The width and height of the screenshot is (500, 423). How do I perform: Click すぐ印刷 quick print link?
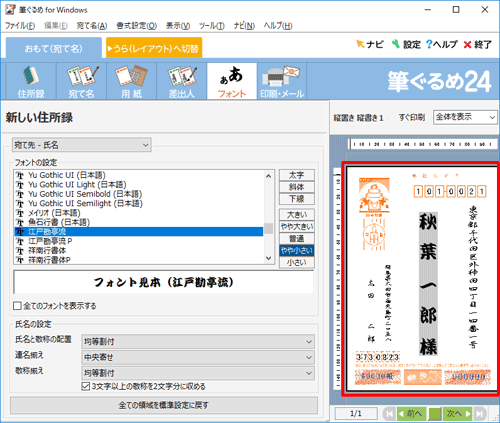coord(412,117)
